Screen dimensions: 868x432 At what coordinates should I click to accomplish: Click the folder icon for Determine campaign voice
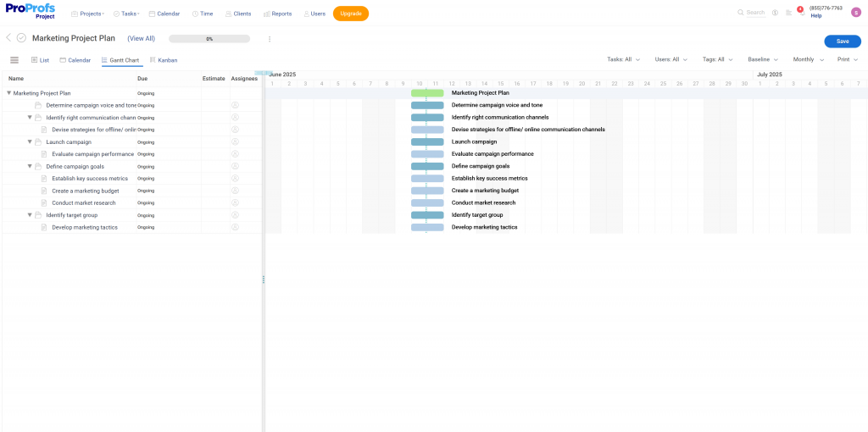[x=38, y=105]
